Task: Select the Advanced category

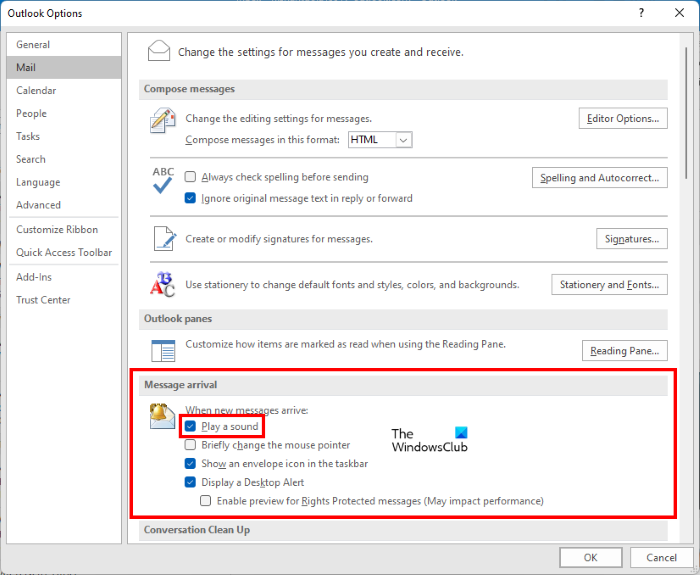Action: click(64, 205)
